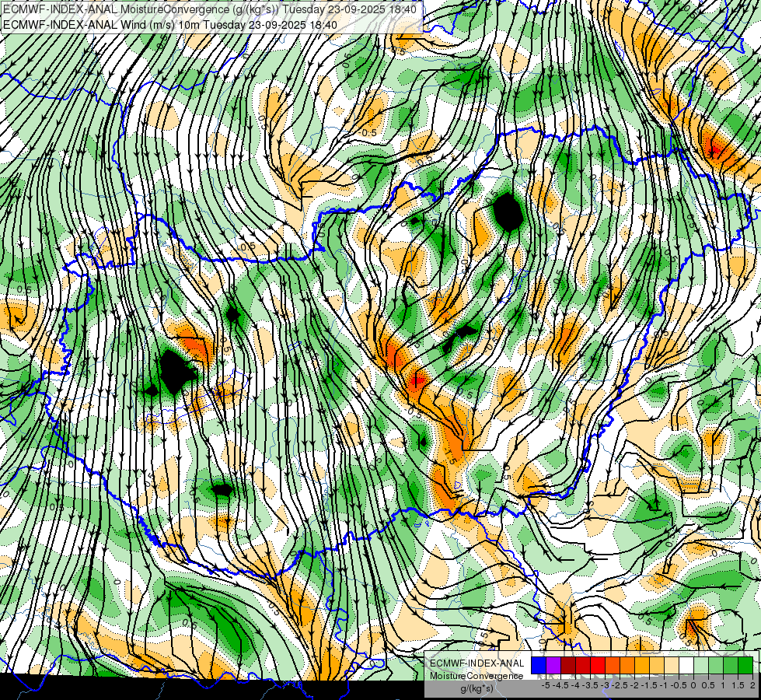Click the g/(kg*s) unit label in legend

click(476, 689)
